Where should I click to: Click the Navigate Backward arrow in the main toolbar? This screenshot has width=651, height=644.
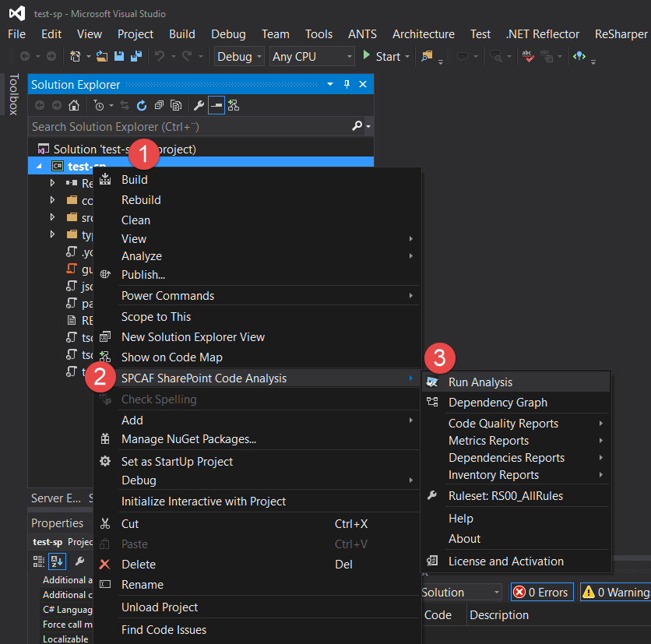[x=25, y=56]
